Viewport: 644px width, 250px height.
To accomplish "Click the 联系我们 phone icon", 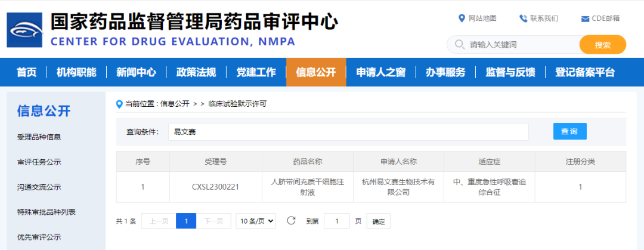I will point(523,18).
